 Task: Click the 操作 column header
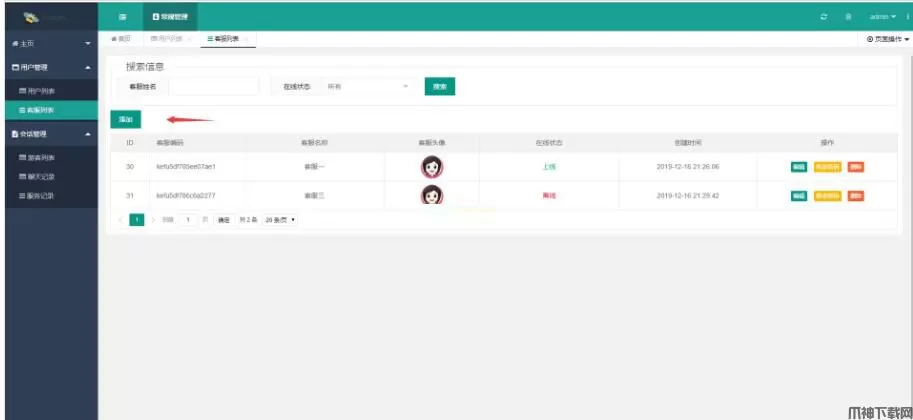click(x=827, y=143)
